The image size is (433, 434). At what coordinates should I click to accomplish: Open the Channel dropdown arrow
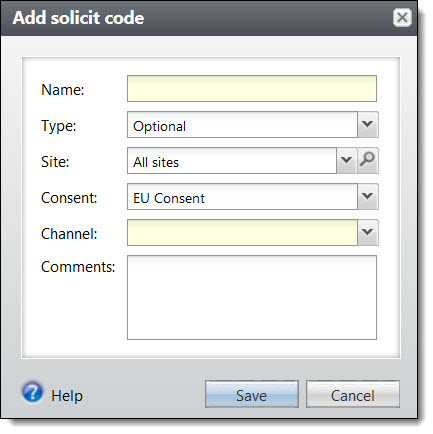coord(368,232)
